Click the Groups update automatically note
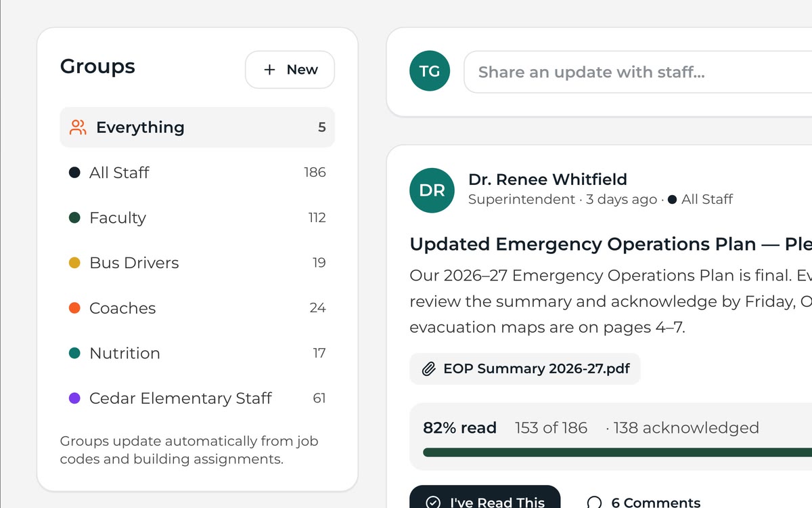Viewport: 812px width, 508px height. coord(189,450)
